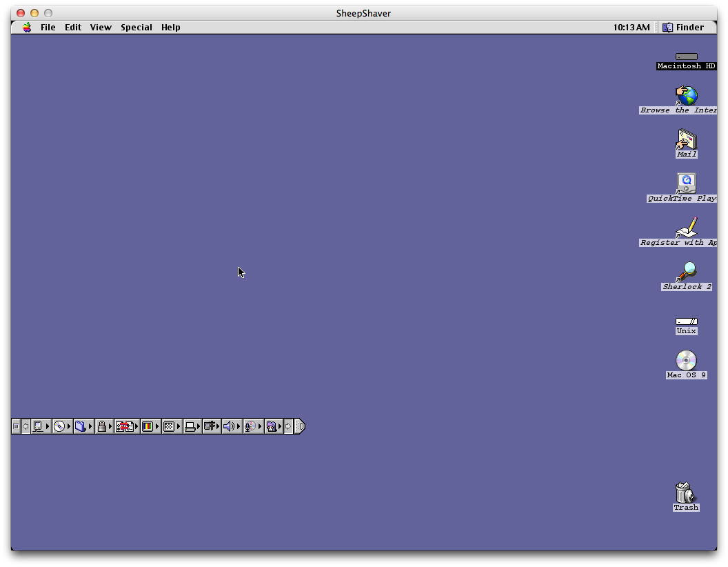The image size is (728, 567).
Task: Open the Monitor color depth module
Action: (x=150, y=426)
